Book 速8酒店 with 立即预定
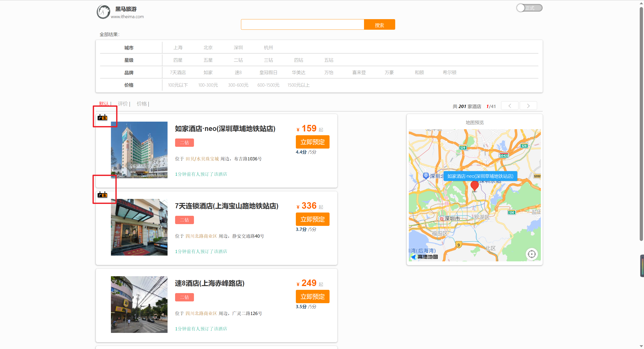The width and height of the screenshot is (644, 349). pyautogui.click(x=312, y=297)
